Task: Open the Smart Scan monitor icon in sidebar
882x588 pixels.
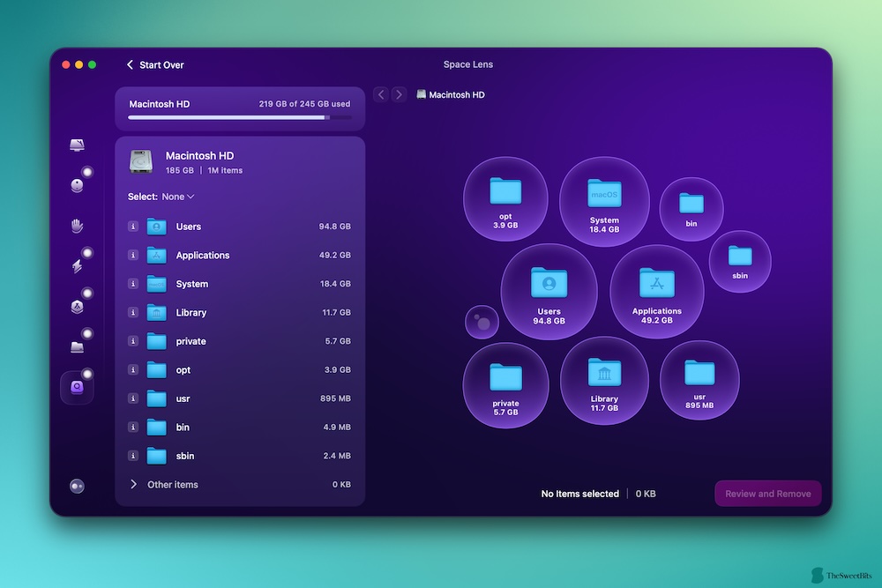Action: [x=78, y=145]
